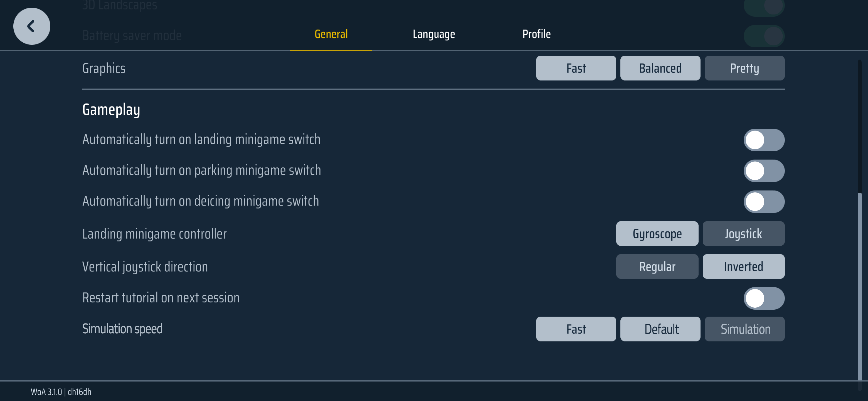Toggle automatic deicing minigame switch
The width and height of the screenshot is (868, 401).
point(764,202)
